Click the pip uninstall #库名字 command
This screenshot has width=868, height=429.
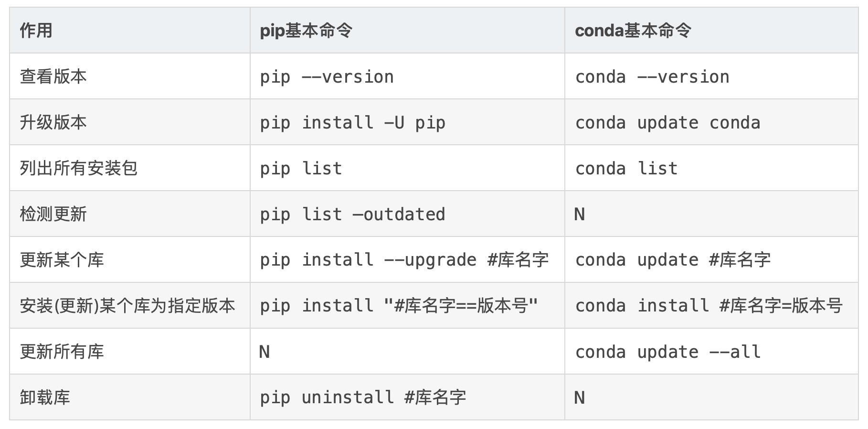pyautogui.click(x=363, y=397)
